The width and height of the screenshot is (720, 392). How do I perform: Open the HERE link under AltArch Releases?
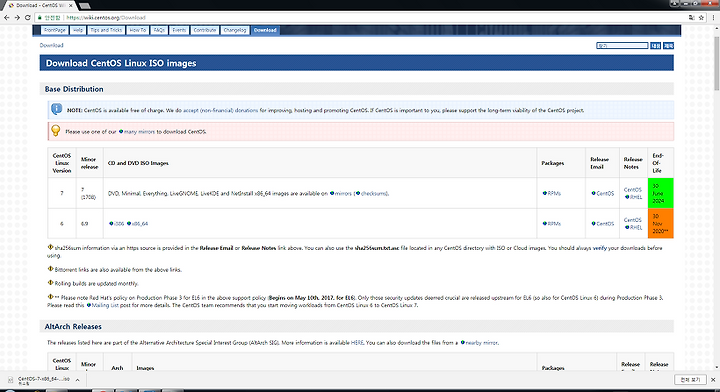coord(357,342)
